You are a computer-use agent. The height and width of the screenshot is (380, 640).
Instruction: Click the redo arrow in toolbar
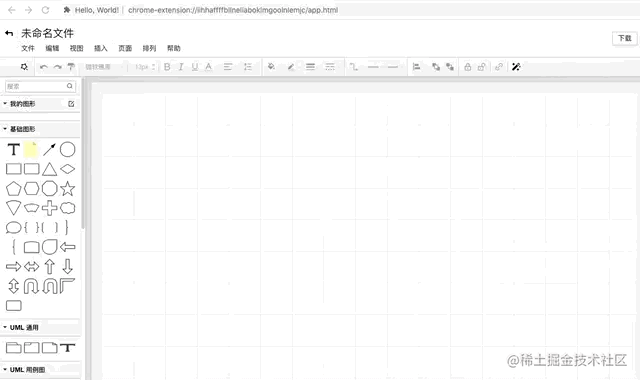(58, 67)
